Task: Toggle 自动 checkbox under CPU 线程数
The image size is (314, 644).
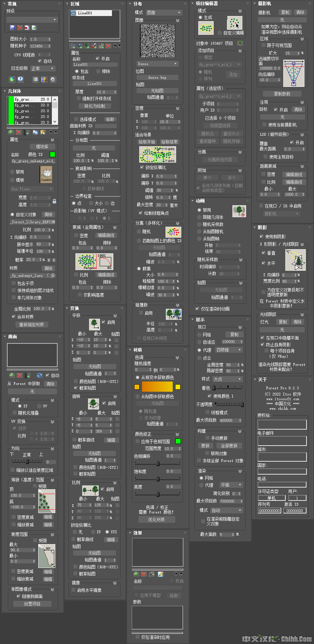Action: (40, 61)
